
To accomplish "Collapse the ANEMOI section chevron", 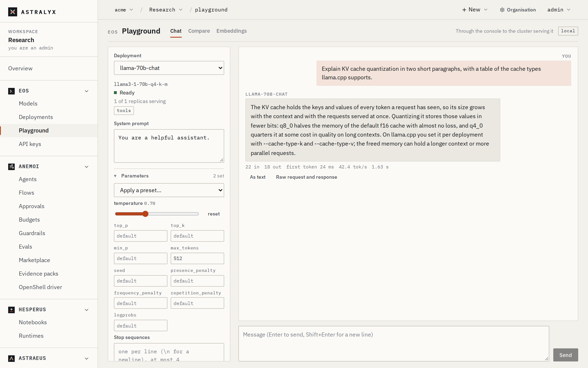I will point(87,167).
